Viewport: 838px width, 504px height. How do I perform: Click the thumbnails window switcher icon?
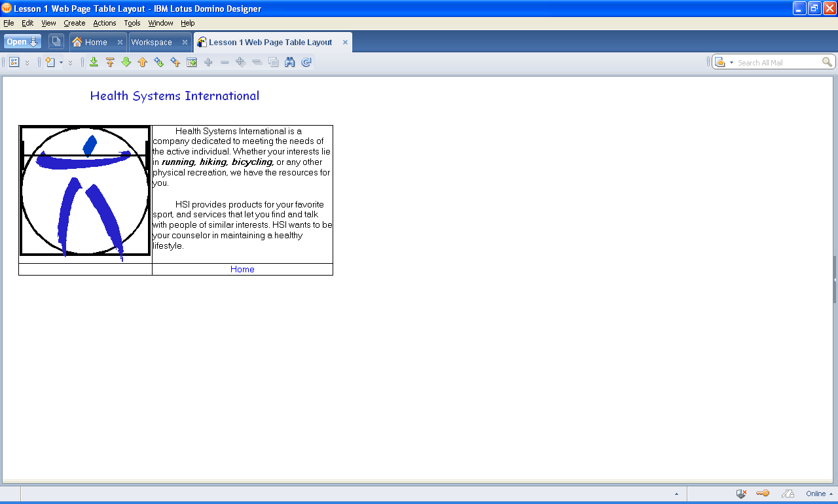tap(56, 42)
